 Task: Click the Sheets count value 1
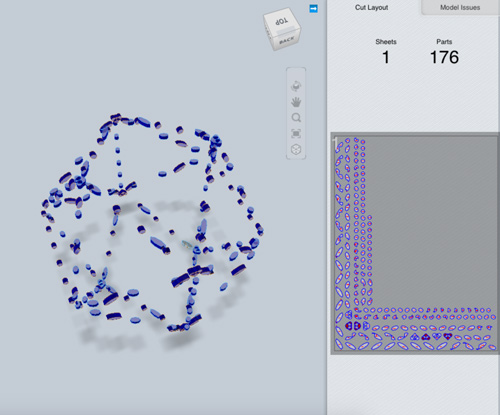[x=386, y=57]
